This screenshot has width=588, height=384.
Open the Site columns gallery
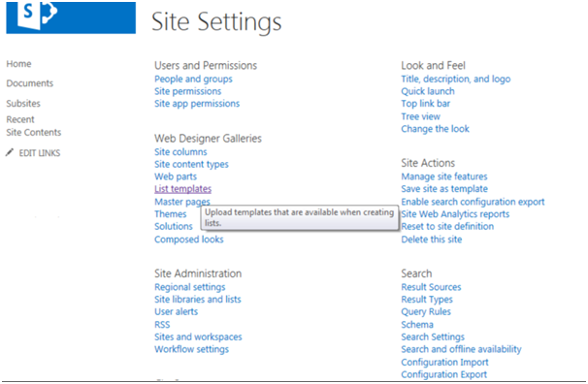pos(180,151)
